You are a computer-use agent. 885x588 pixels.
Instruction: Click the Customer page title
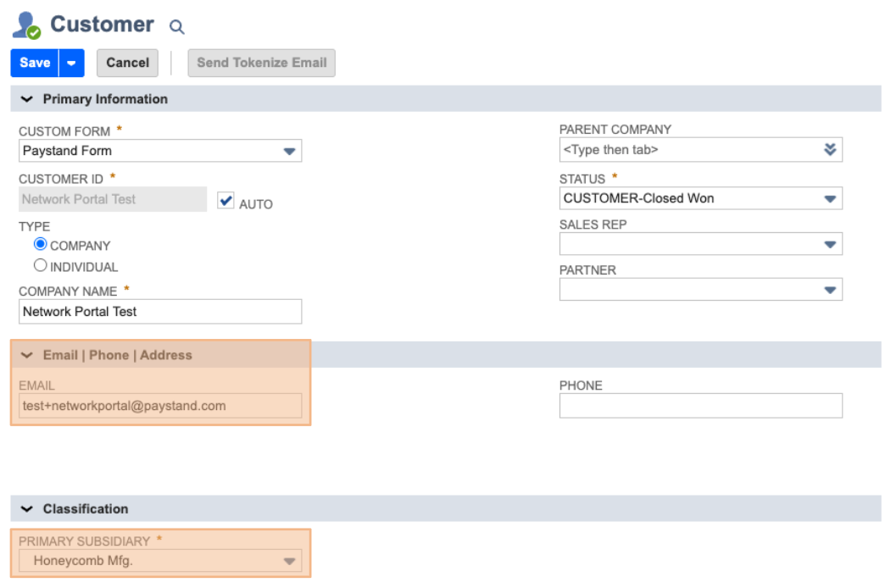103,25
